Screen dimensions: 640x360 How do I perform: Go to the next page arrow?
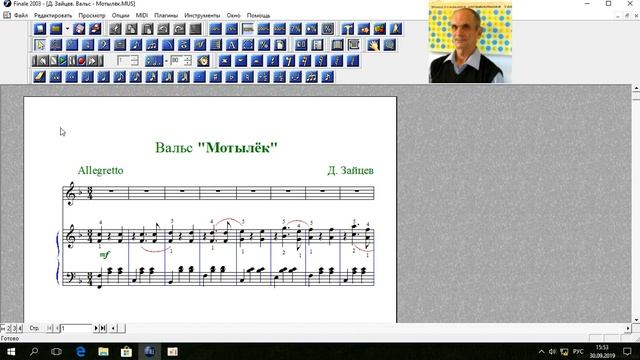click(96, 328)
